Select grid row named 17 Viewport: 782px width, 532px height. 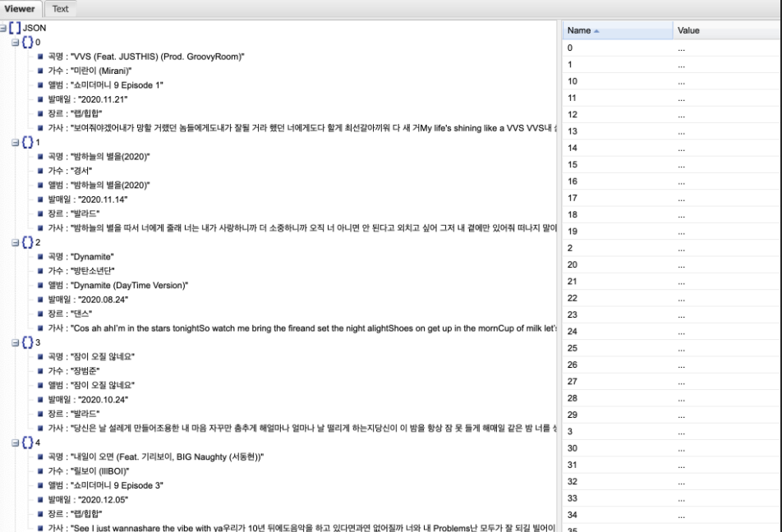(x=672, y=198)
